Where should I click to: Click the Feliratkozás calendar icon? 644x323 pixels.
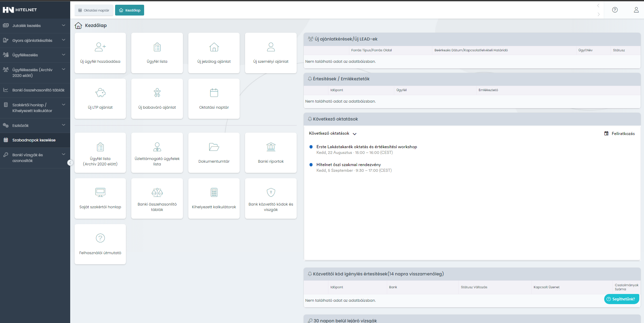point(607,134)
